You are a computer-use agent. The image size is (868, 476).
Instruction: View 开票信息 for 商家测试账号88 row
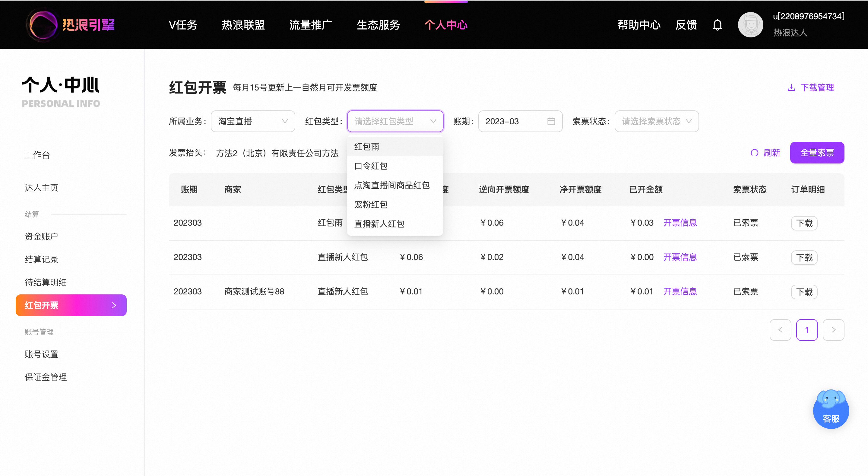[x=680, y=292]
